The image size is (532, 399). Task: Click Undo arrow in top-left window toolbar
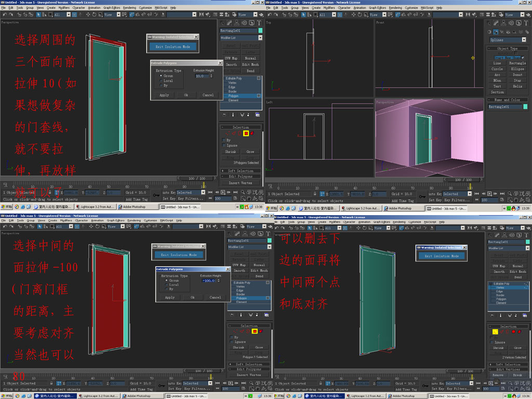(x=5, y=15)
